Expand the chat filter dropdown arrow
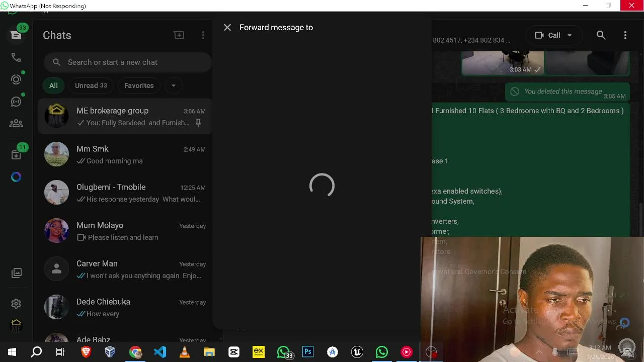The width and height of the screenshot is (644, 362). (x=173, y=85)
